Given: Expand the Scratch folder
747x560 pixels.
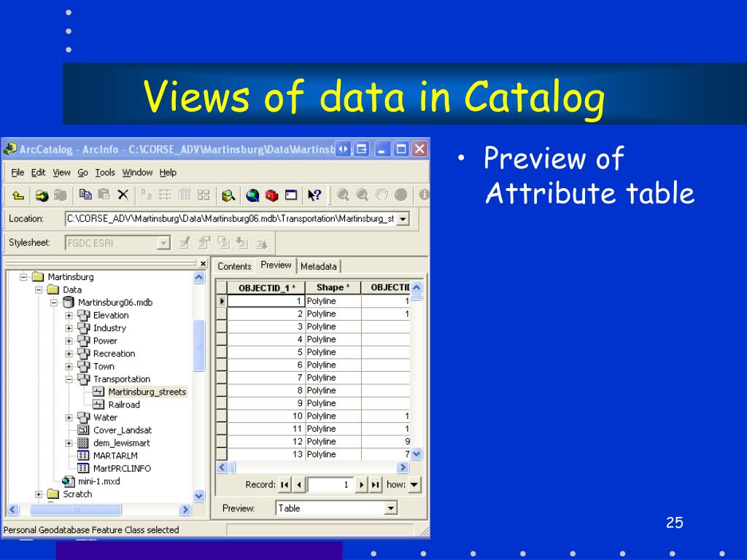Looking at the screenshot, I should point(38,494).
